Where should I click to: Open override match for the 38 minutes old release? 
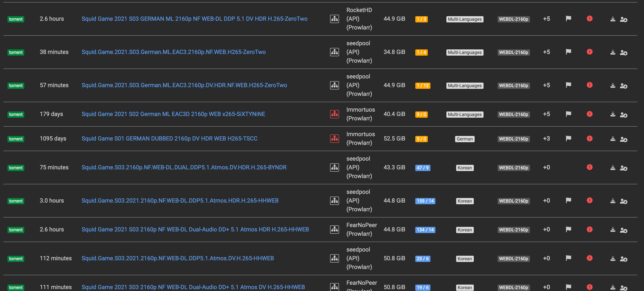(623, 53)
